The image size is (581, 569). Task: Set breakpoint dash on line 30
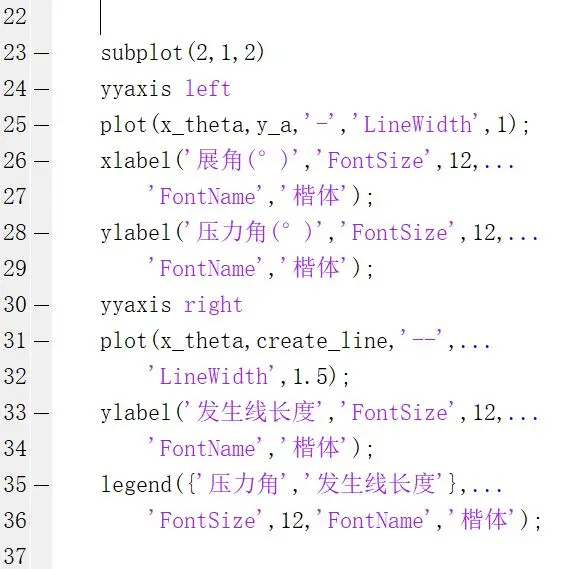(x=42, y=305)
